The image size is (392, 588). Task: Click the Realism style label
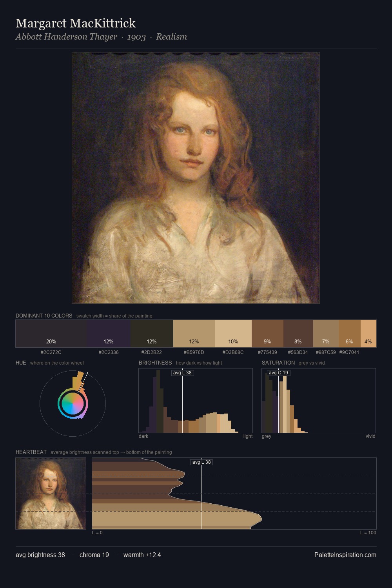point(171,37)
